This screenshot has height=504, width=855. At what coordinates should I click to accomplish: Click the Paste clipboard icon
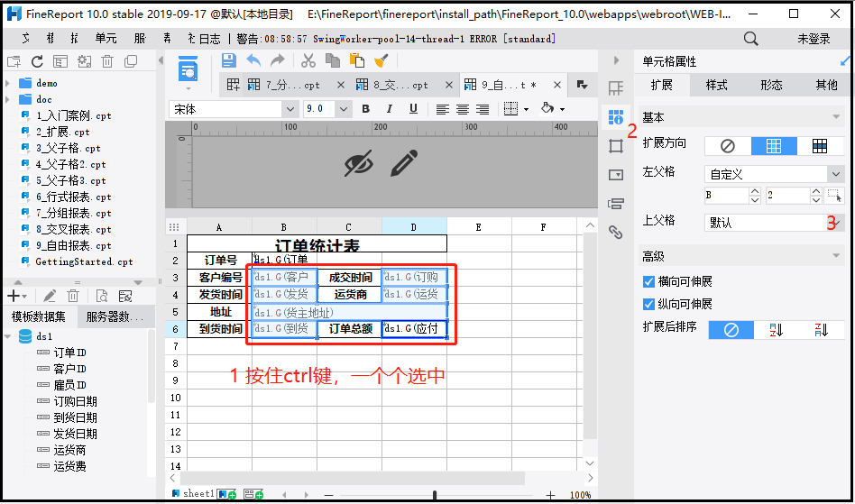tap(356, 60)
